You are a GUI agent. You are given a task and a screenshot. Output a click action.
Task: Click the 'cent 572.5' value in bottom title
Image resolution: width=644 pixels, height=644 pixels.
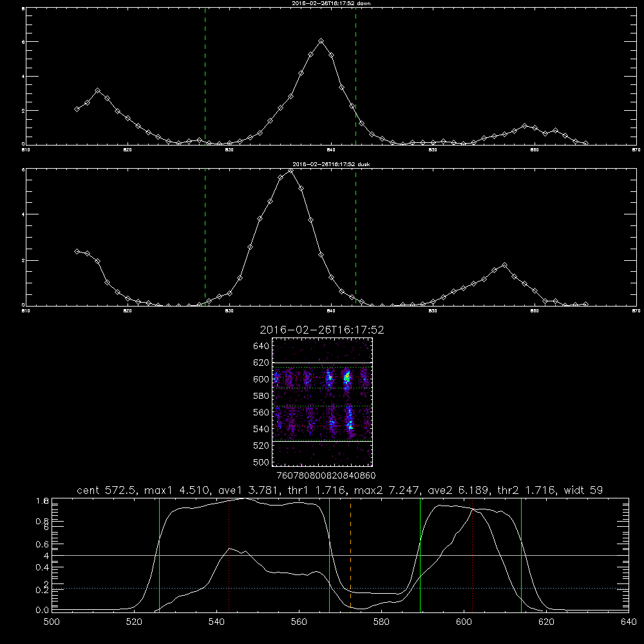106,490
